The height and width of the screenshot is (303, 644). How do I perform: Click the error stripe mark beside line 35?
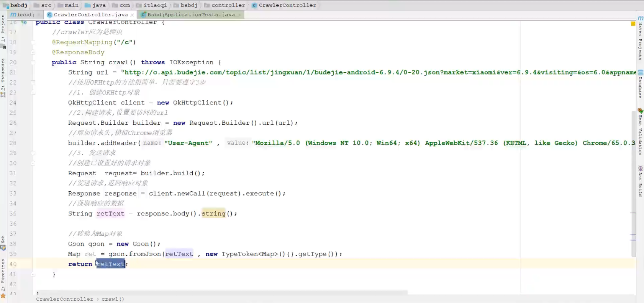(633, 213)
